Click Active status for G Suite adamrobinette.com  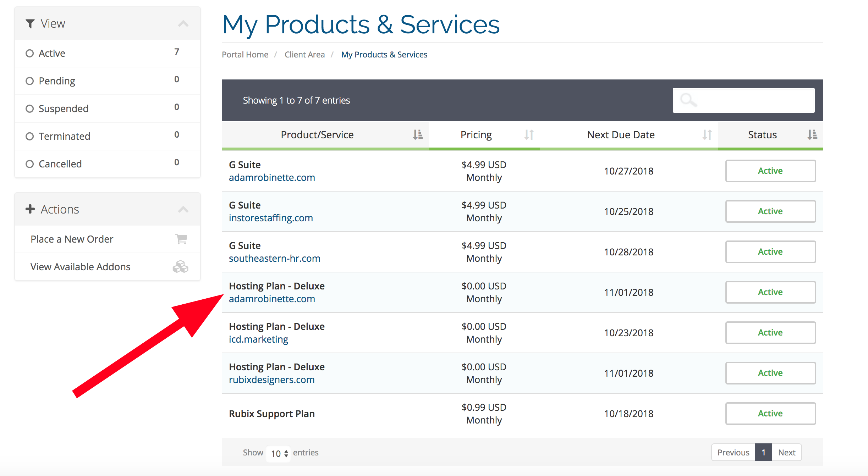[770, 171]
